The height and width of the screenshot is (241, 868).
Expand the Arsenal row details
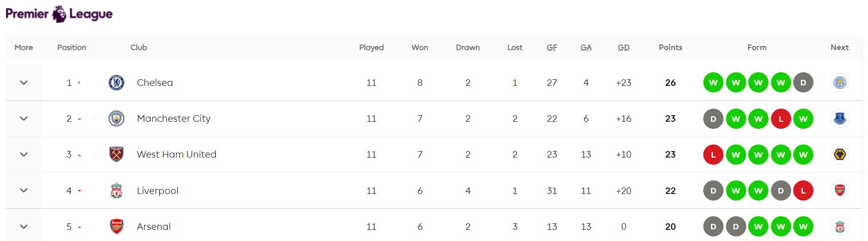tap(24, 226)
